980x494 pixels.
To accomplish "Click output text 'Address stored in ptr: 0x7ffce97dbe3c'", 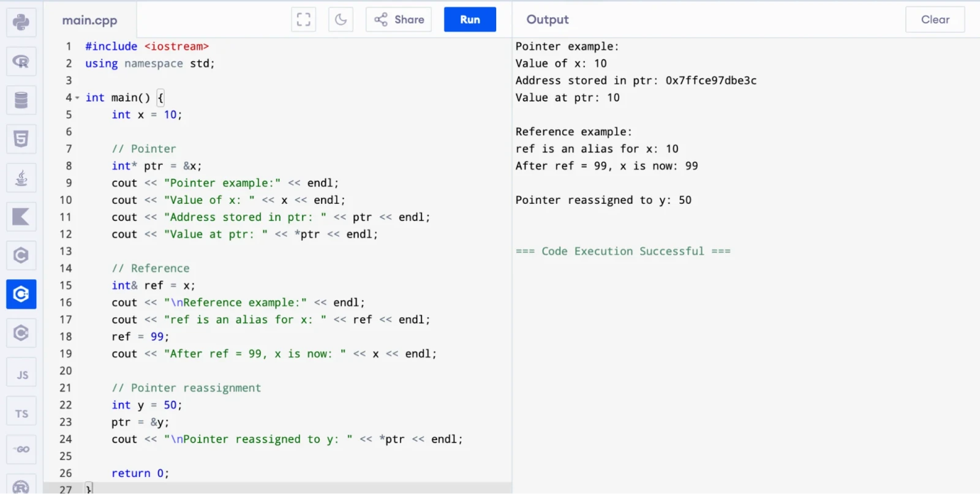I will [636, 81].
